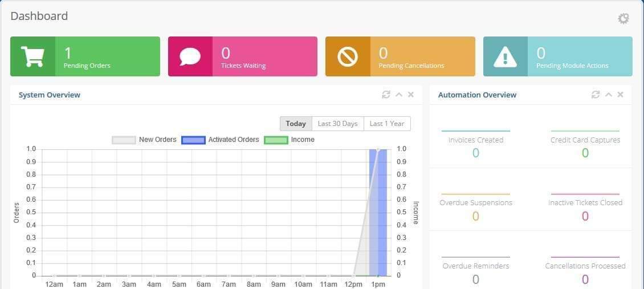The width and height of the screenshot is (644, 289).
Task: Click Credit Card Captures count
Action: click(x=585, y=153)
